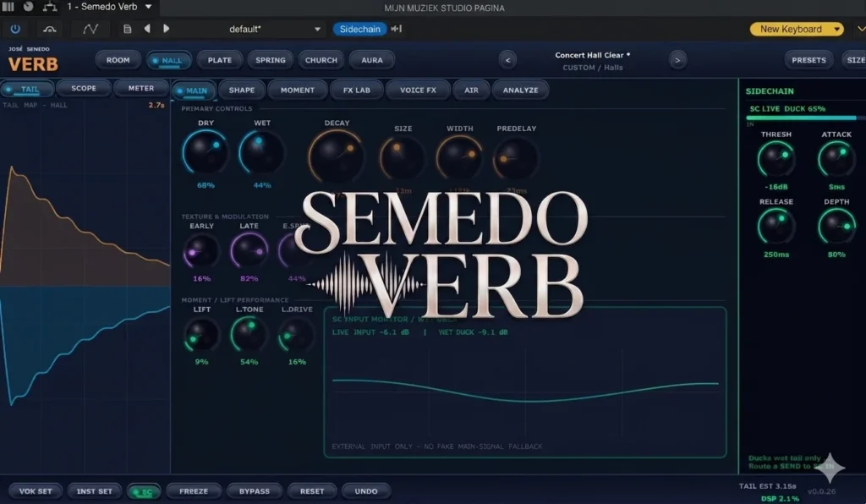Click the sidechain THRESH knob
The width and height of the screenshot is (866, 504).
pos(776,159)
